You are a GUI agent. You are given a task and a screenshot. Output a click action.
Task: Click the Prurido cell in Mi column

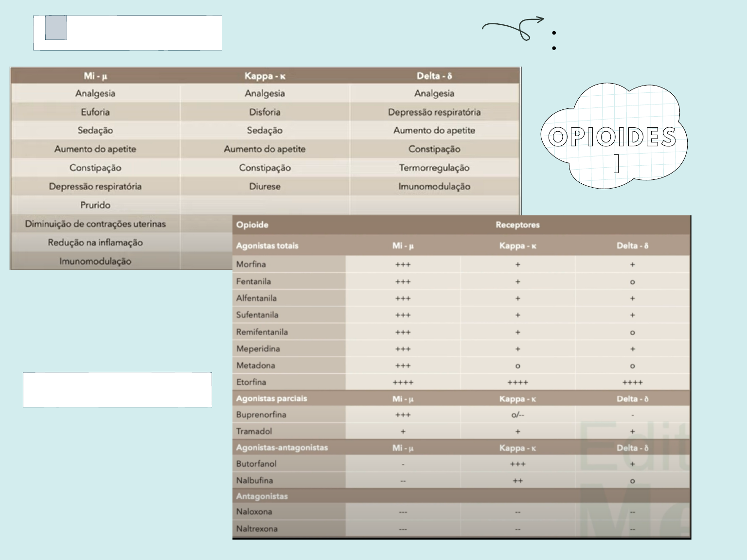pos(95,205)
